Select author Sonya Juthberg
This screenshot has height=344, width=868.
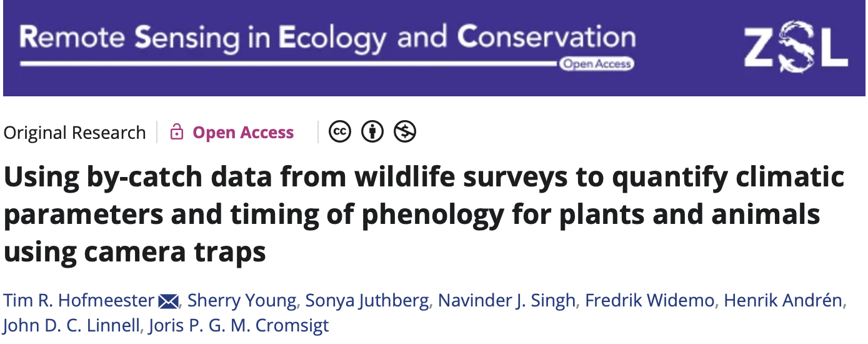[367, 301]
